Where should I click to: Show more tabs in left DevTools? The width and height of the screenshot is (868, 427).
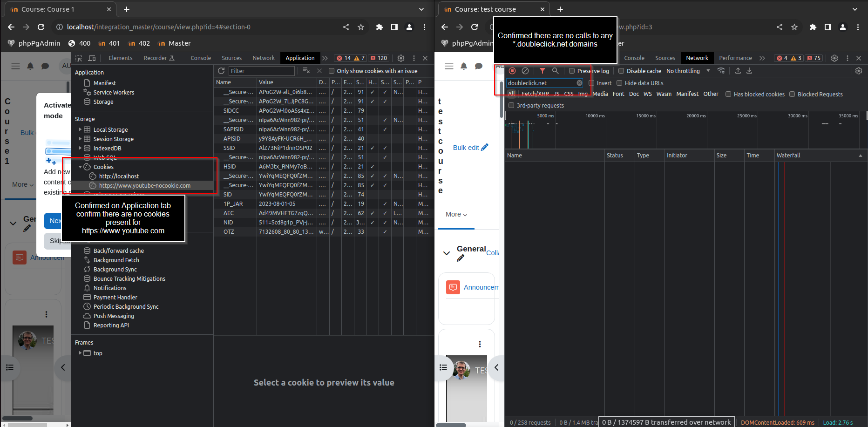point(325,58)
